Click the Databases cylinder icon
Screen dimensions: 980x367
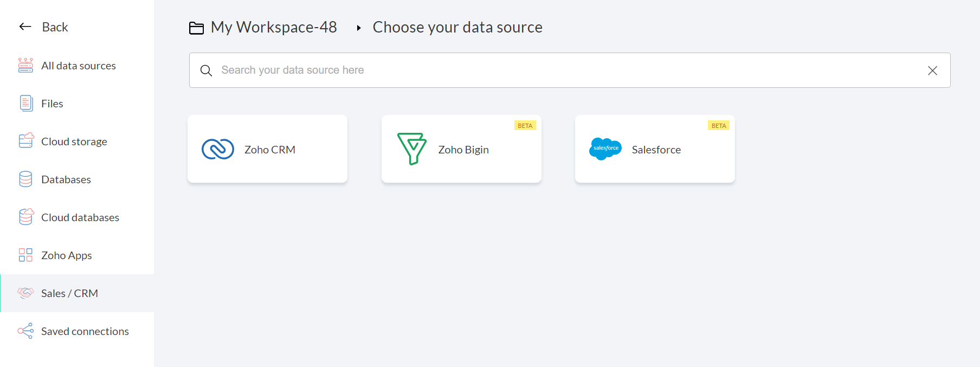[x=25, y=179]
